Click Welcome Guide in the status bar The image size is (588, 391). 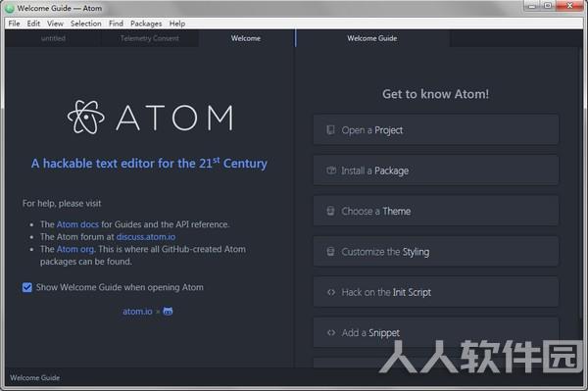[35, 377]
